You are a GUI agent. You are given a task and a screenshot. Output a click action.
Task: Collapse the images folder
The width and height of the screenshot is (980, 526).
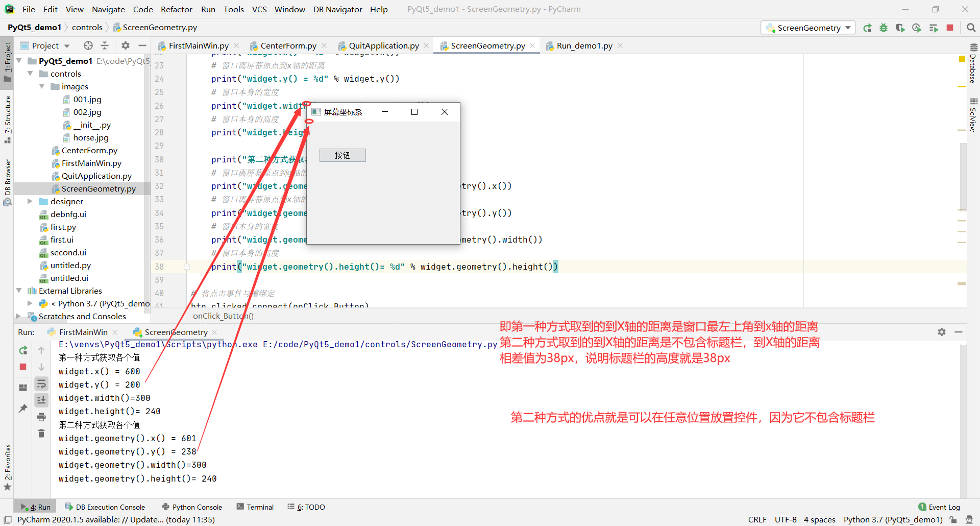click(x=42, y=86)
